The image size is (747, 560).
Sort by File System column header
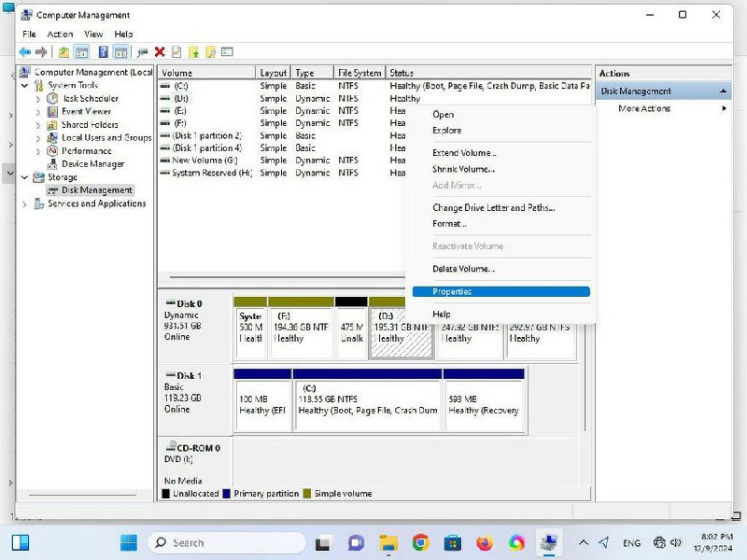tap(359, 73)
